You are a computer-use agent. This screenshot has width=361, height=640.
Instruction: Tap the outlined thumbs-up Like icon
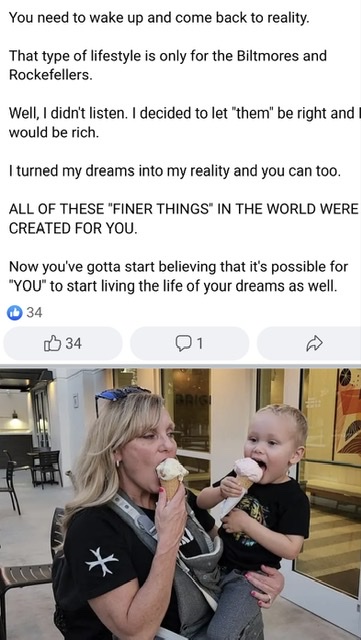pyautogui.click(x=52, y=344)
